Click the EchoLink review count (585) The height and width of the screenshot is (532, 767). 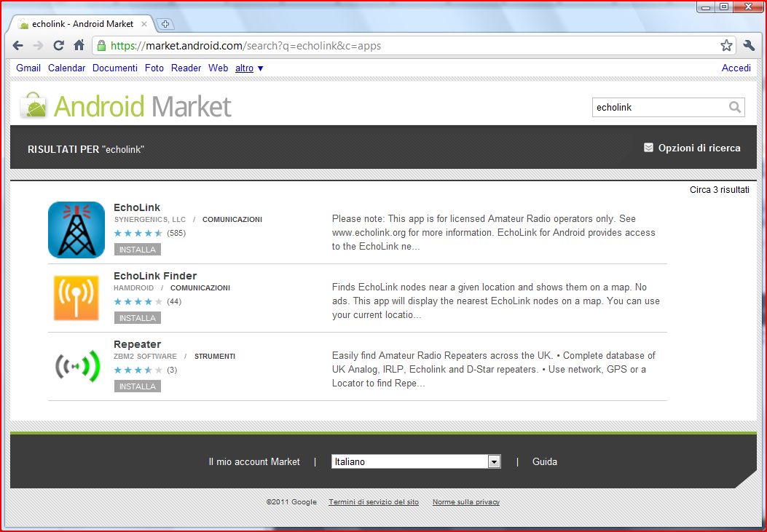(176, 234)
